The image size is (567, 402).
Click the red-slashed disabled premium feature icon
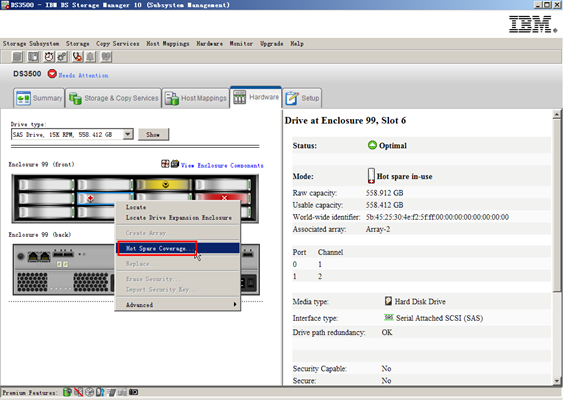click(x=78, y=392)
